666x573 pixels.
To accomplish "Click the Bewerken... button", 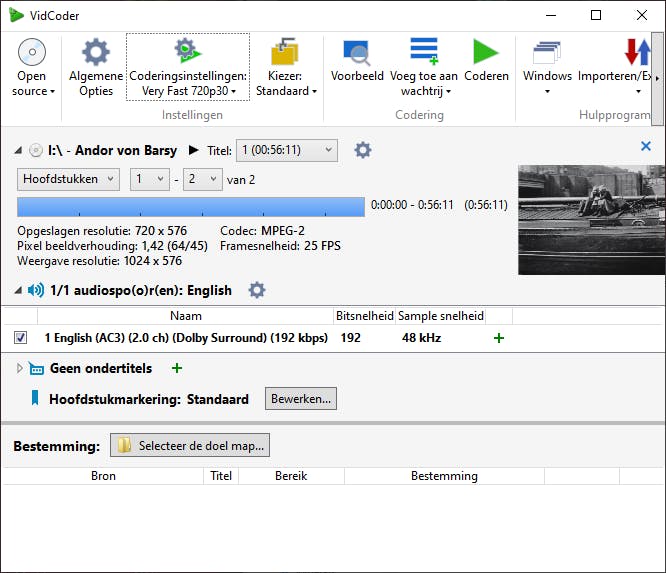I will (x=301, y=399).
